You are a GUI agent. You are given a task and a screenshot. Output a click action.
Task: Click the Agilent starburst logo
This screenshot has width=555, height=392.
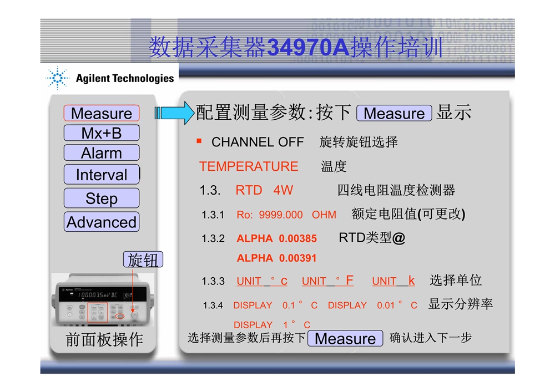click(x=57, y=78)
